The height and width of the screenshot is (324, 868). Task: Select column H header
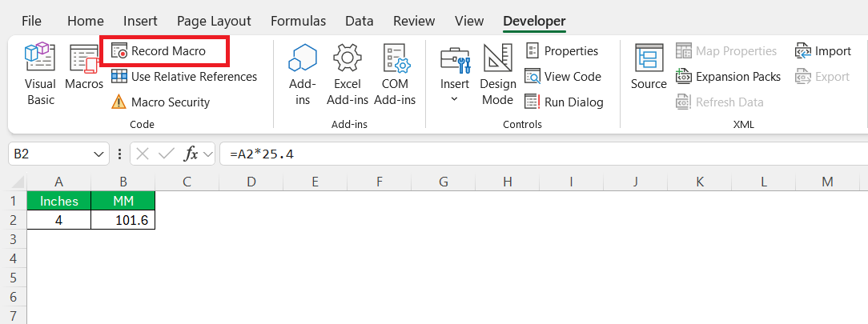(x=508, y=182)
